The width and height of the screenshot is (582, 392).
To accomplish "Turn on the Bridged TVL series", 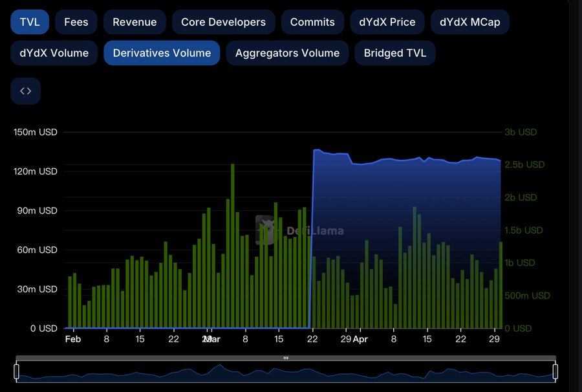I will point(395,52).
